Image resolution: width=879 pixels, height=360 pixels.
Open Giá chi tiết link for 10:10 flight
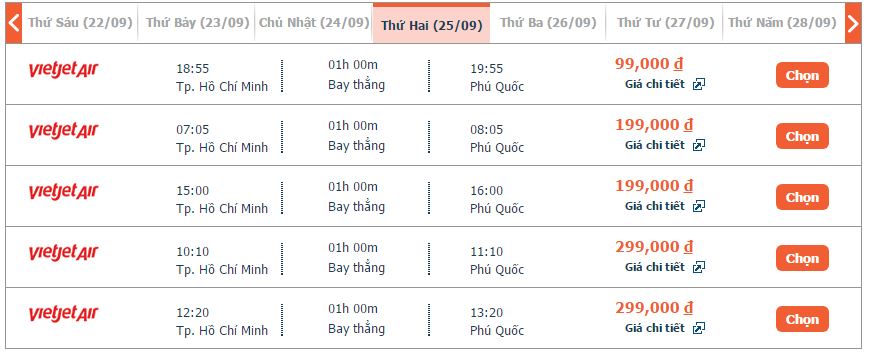[x=655, y=267]
